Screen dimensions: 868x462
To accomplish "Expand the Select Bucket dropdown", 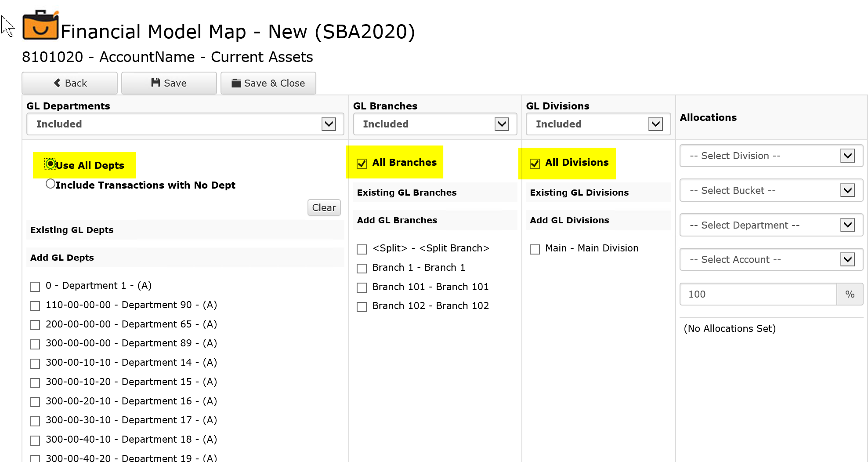I will pyautogui.click(x=771, y=190).
